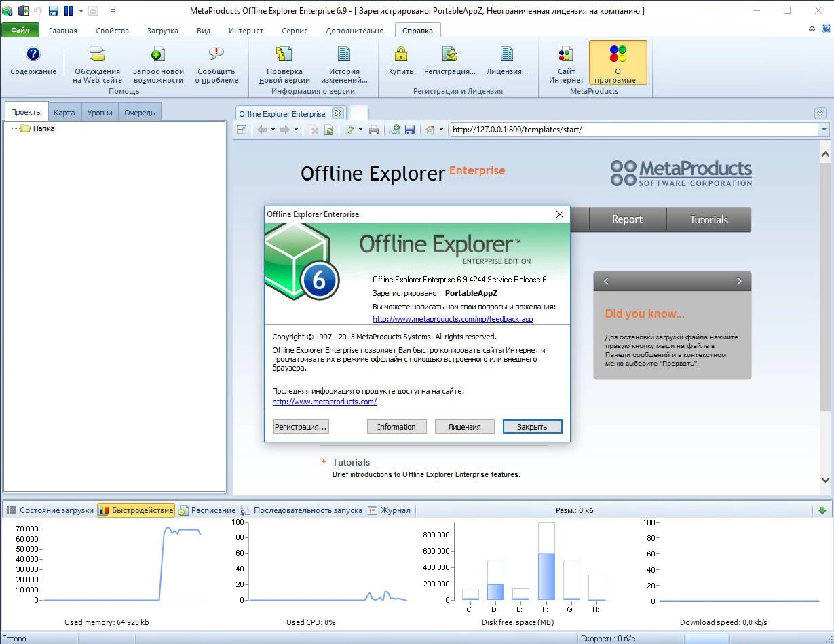834x644 pixels.
Task: Click the Регистрация... button in About dialog
Action: (301, 427)
